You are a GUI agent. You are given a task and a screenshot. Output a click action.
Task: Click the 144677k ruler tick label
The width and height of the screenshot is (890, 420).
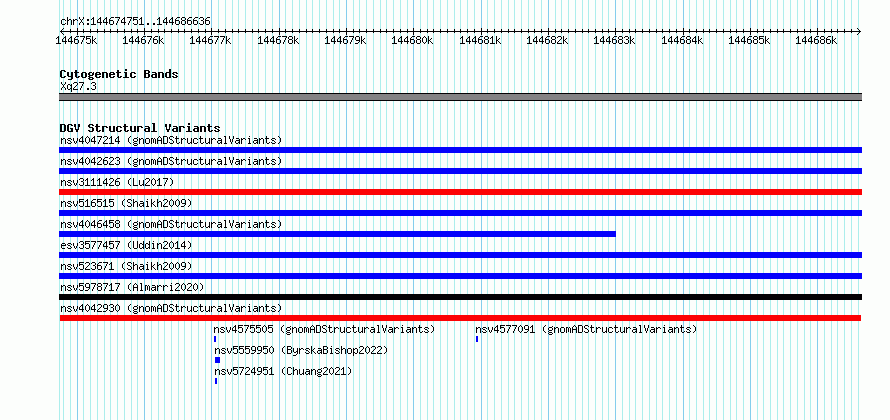(x=211, y=40)
